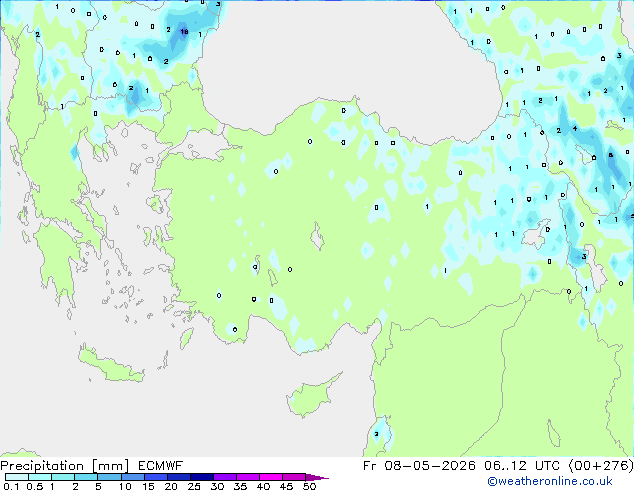Click the '18' precipitation value on map
Image resolution: width=634 pixels, height=490 pixels.
point(184,32)
